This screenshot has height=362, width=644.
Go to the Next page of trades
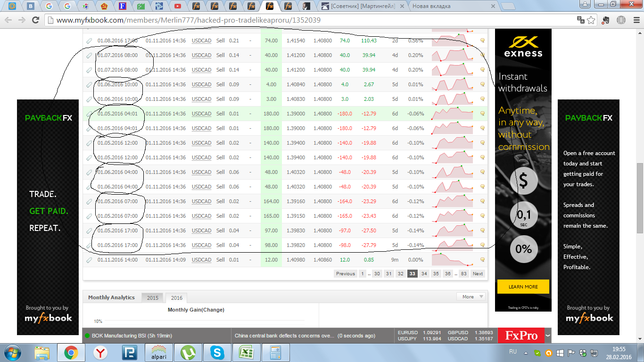(x=478, y=274)
